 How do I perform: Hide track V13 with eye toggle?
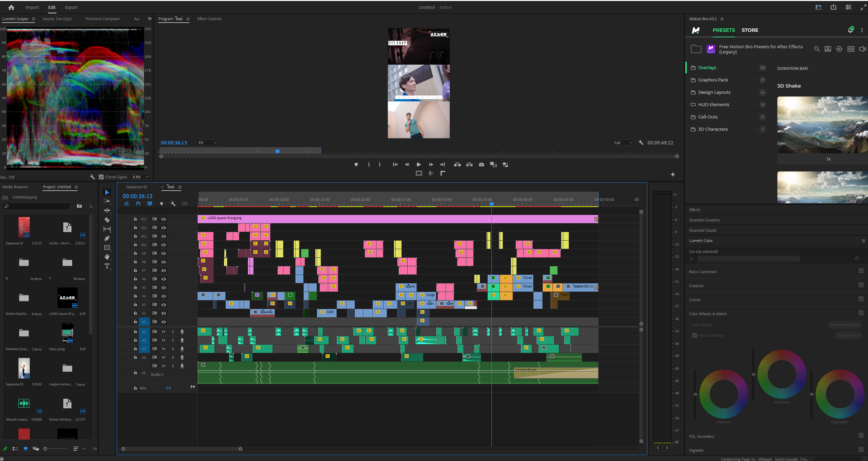click(x=164, y=219)
